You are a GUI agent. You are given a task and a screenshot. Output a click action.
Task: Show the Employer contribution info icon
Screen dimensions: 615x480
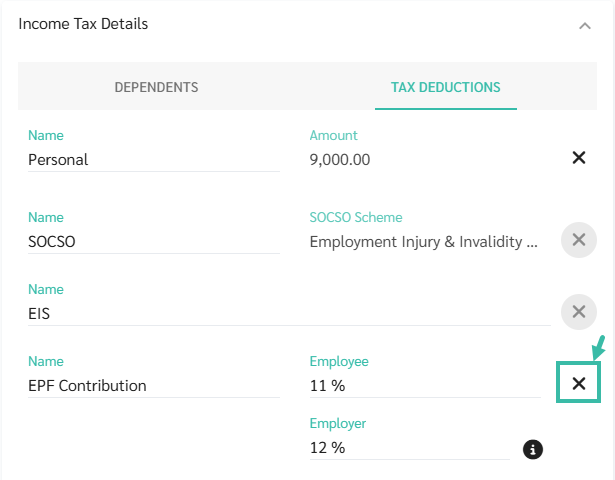[x=533, y=449]
